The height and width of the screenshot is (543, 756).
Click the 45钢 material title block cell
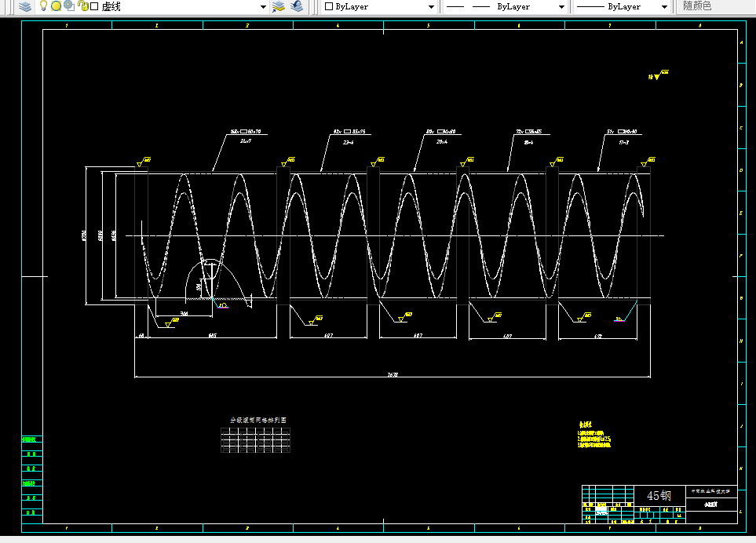(x=659, y=495)
